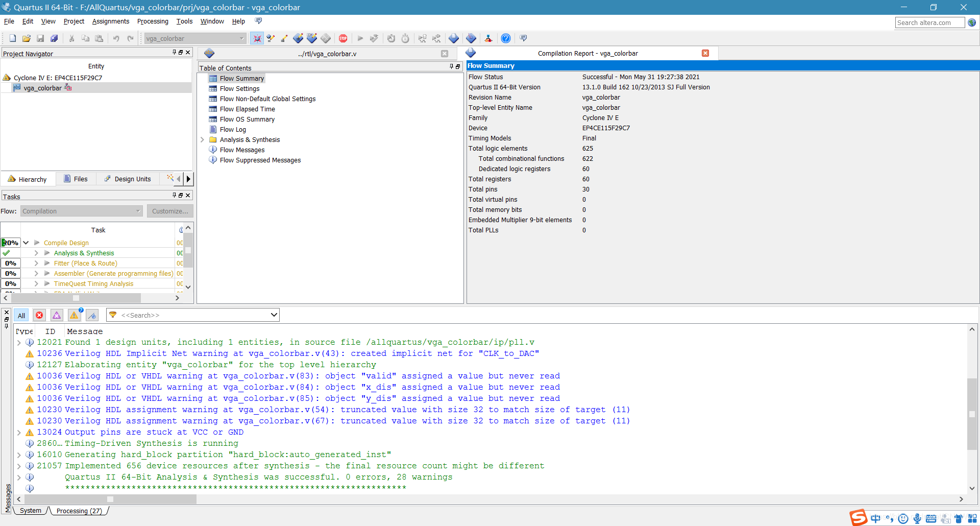The width and height of the screenshot is (980, 526).
Task: Click the Redo arrow icon
Action: [130, 38]
